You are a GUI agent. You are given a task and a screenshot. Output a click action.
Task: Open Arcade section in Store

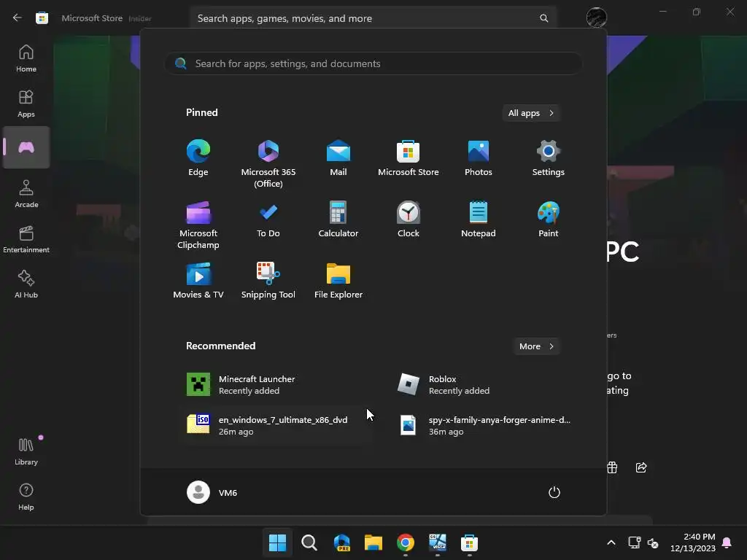(26, 194)
